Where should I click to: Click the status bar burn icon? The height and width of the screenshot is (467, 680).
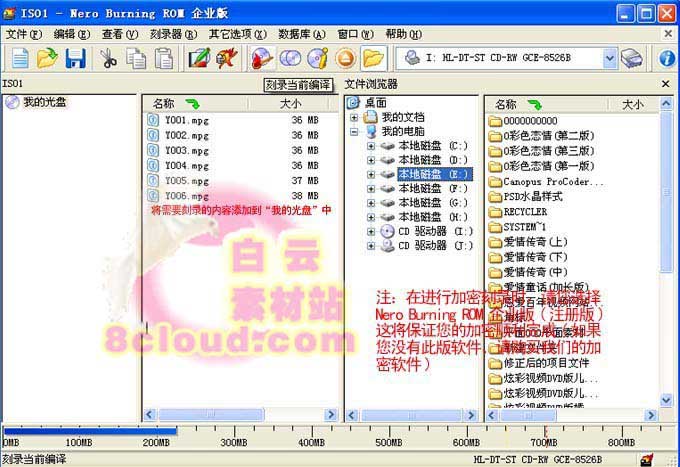(x=647, y=459)
